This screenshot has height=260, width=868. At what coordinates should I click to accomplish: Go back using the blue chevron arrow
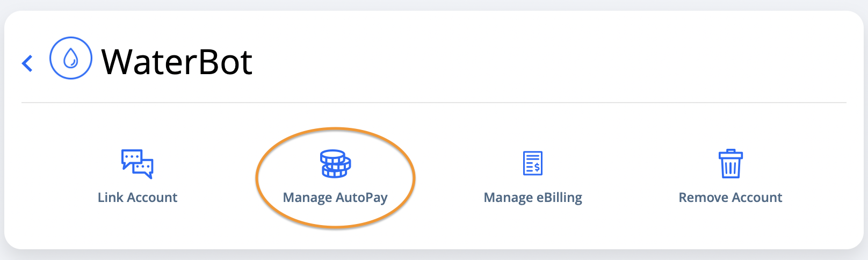click(27, 63)
